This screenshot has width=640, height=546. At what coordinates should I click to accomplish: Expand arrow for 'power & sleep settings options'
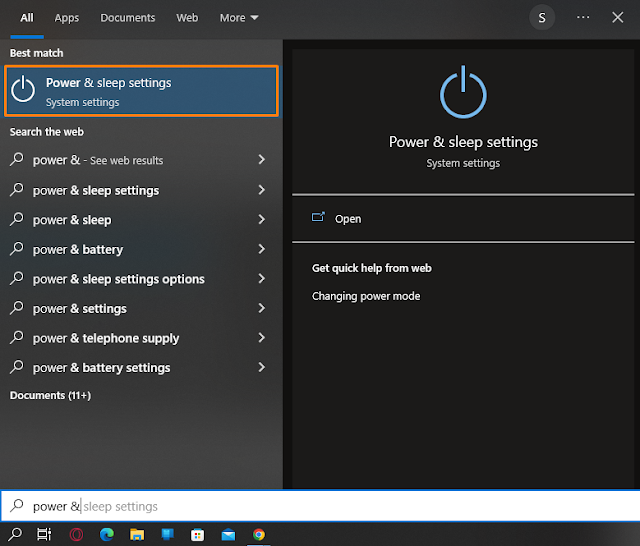[x=262, y=279]
